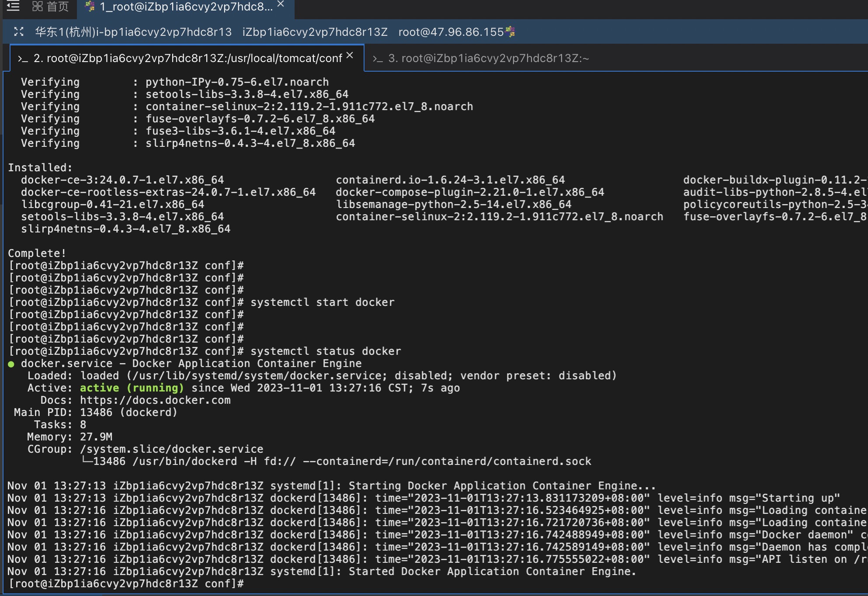Click the docker-ce-3:24.0.7-1.el7.x86_64 package entry

click(122, 180)
